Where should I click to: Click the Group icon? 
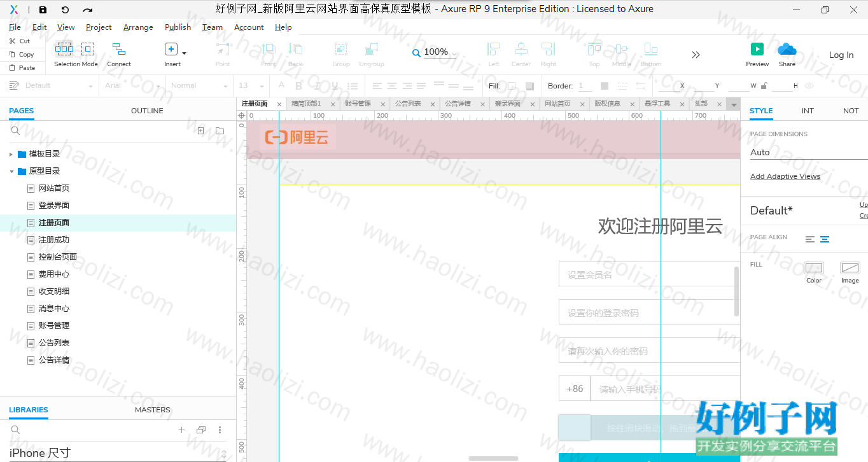point(341,49)
